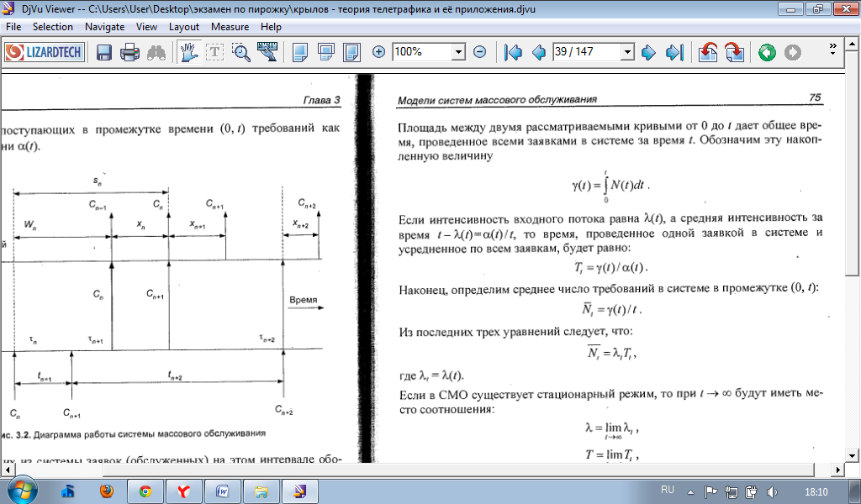
Task: Open the Windows Start menu
Action: (x=23, y=490)
